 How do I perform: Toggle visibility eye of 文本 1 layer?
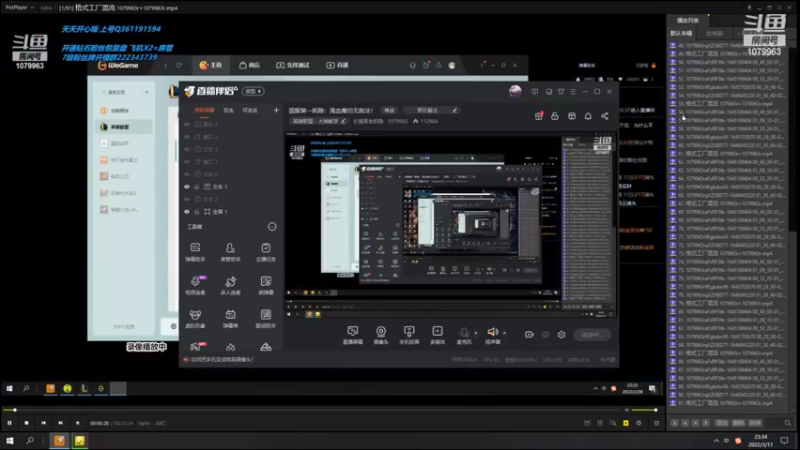coord(187,187)
